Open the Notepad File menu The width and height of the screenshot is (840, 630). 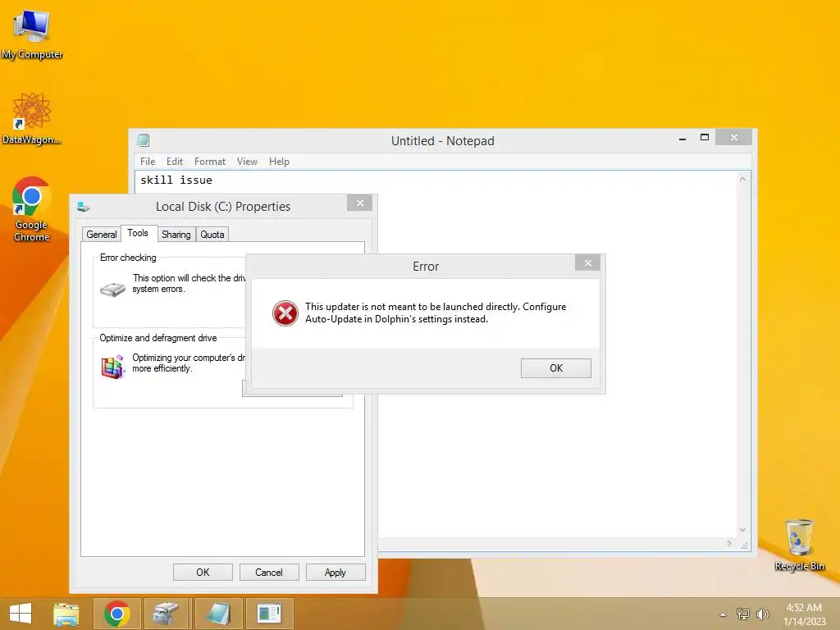pyautogui.click(x=148, y=162)
